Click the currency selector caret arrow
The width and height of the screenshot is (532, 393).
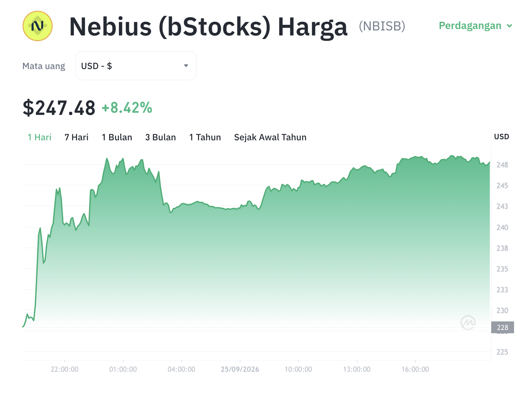(x=186, y=66)
